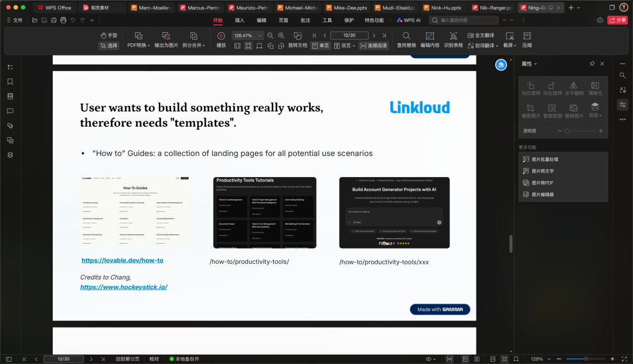Click the red Share (分享) button
The image size is (633, 364).
coord(617,20)
